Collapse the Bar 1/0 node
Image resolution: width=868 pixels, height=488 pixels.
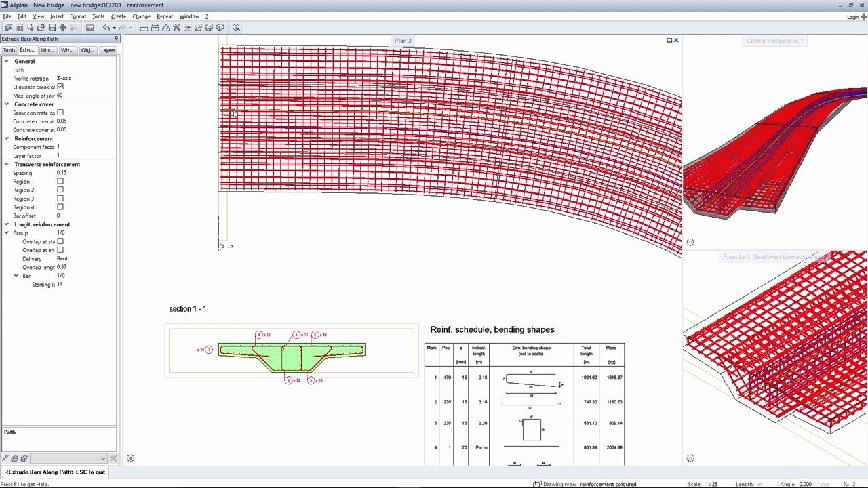pos(16,276)
